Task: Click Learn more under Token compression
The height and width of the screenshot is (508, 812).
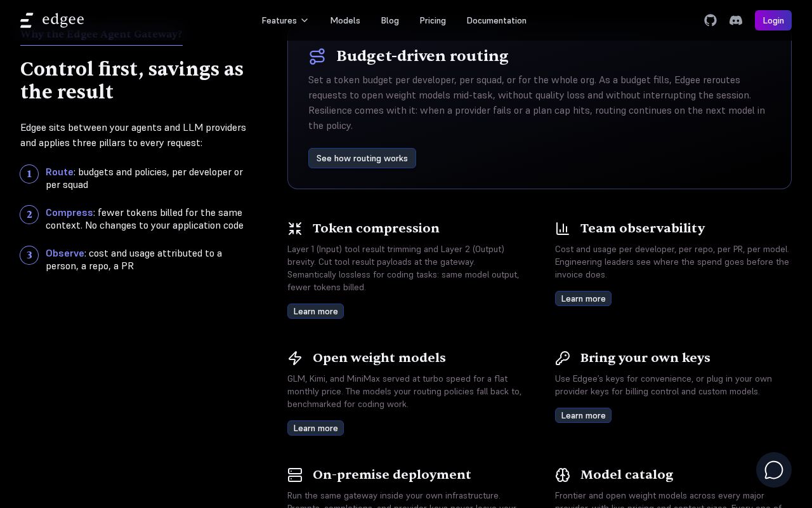Action: tap(315, 311)
